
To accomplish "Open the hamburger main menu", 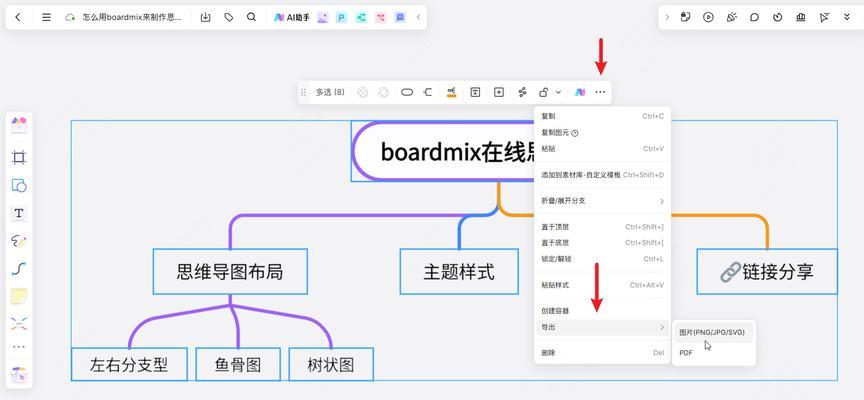I will pyautogui.click(x=46, y=17).
